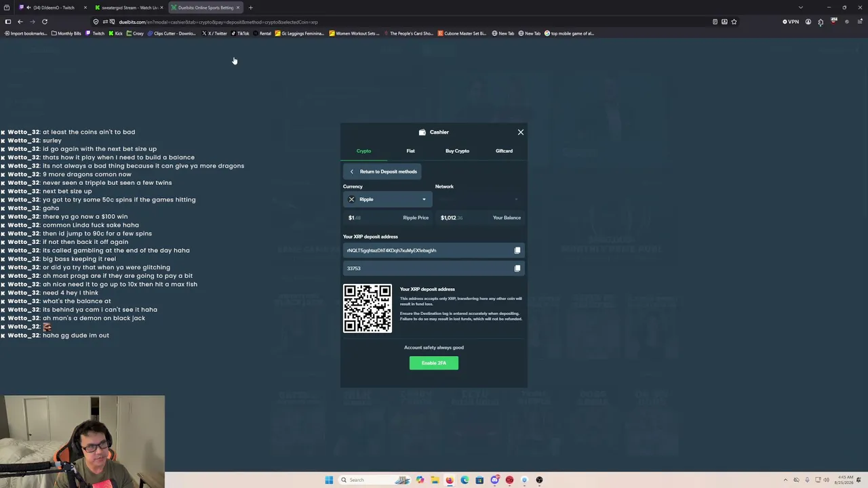
Task: Open the Buy Crypto tab
Action: [x=457, y=151]
